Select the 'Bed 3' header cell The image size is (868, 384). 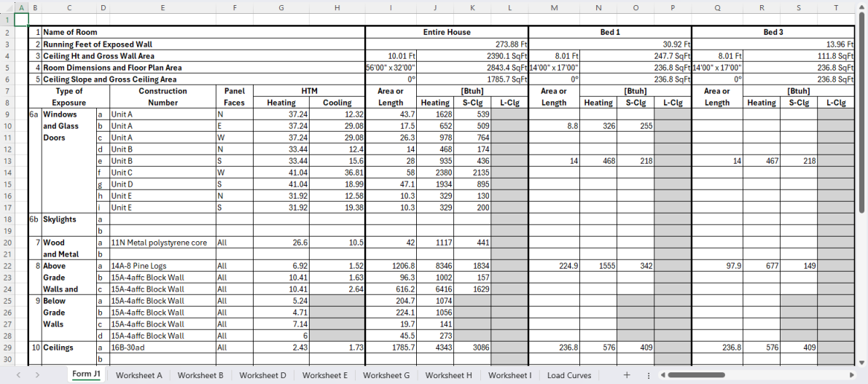pos(773,32)
